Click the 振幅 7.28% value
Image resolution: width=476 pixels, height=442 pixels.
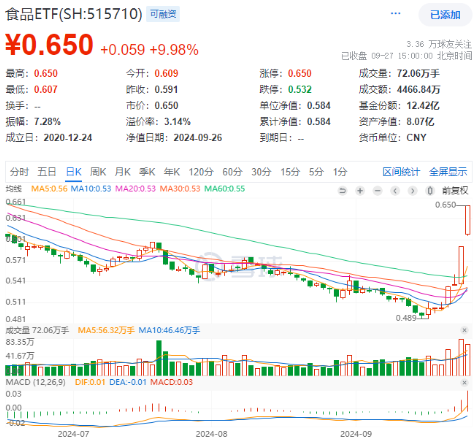(47, 122)
